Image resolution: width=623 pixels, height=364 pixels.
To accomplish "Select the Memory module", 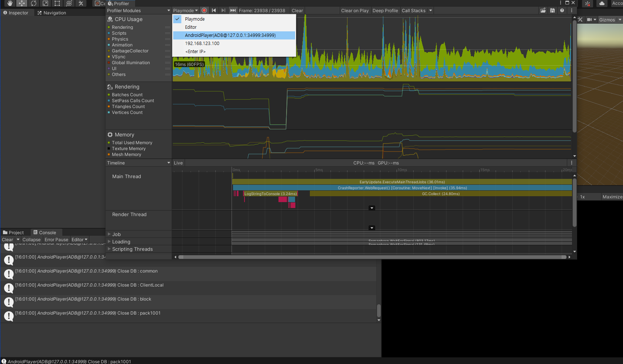I will point(124,135).
